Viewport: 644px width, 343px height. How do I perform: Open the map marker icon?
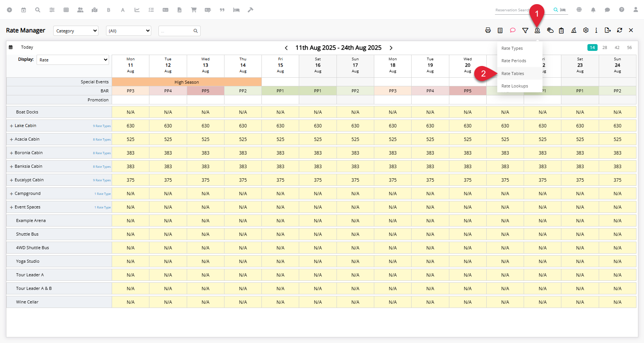pos(95,10)
